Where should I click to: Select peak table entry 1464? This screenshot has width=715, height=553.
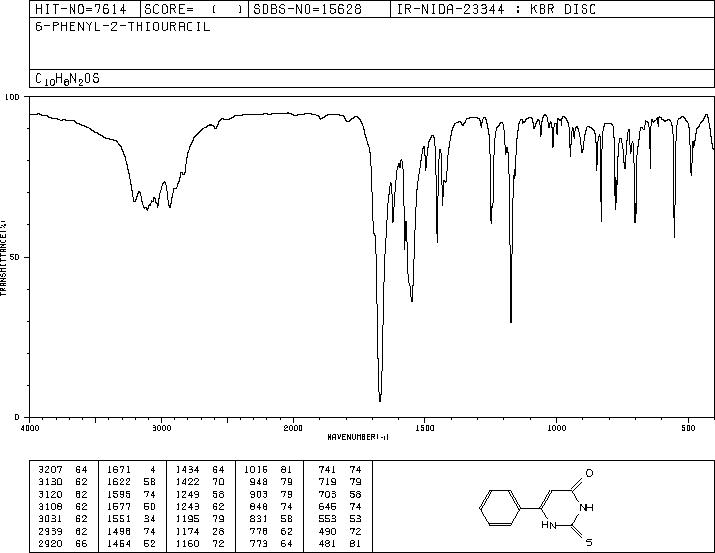click(x=131, y=543)
